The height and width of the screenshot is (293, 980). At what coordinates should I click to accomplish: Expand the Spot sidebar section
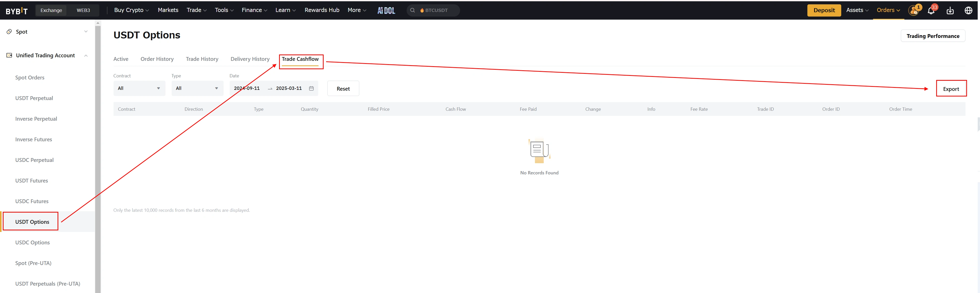(86, 32)
